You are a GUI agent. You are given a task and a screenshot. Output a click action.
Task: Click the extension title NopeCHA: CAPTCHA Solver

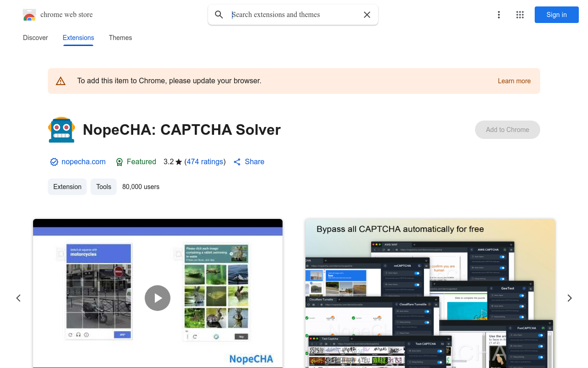[x=182, y=130]
